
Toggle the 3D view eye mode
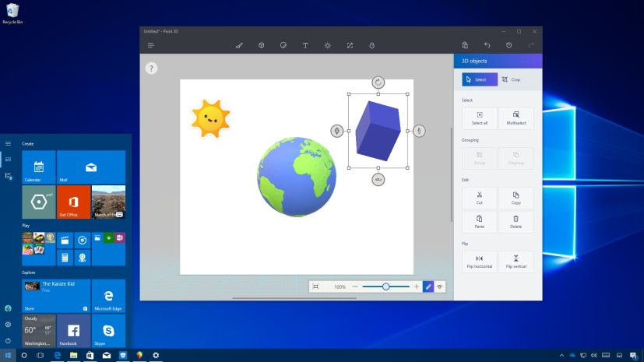[439, 286]
